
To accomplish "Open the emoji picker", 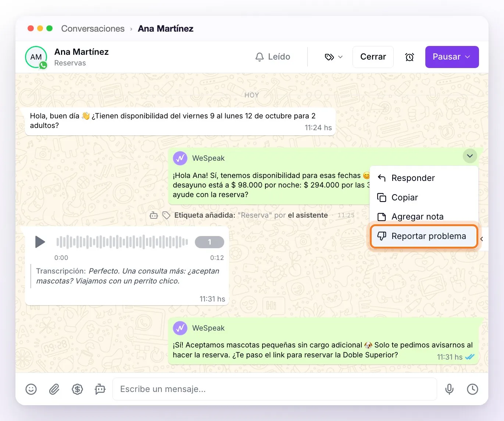I will click(x=31, y=389).
